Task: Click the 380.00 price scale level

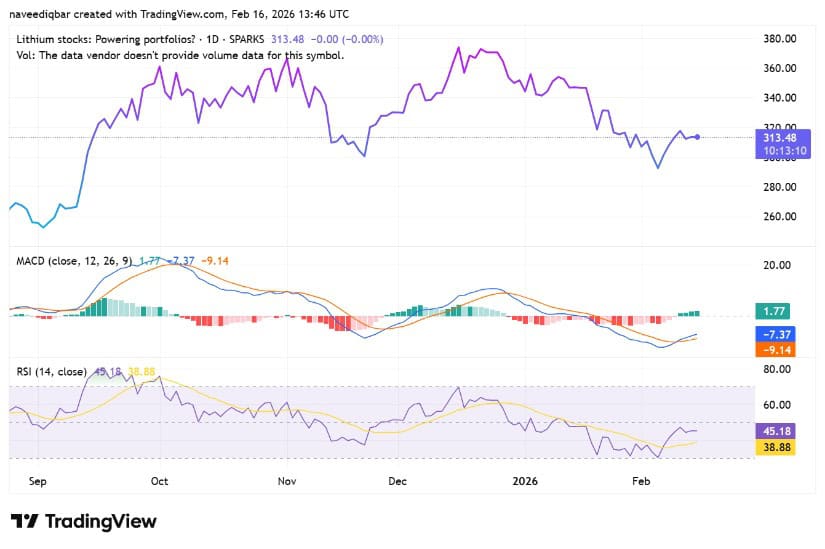Action: click(779, 39)
